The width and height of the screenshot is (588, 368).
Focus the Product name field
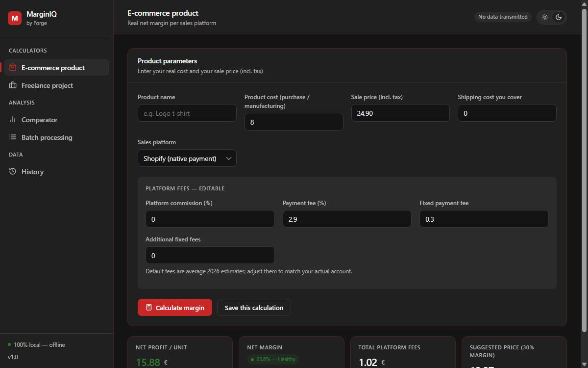[187, 113]
